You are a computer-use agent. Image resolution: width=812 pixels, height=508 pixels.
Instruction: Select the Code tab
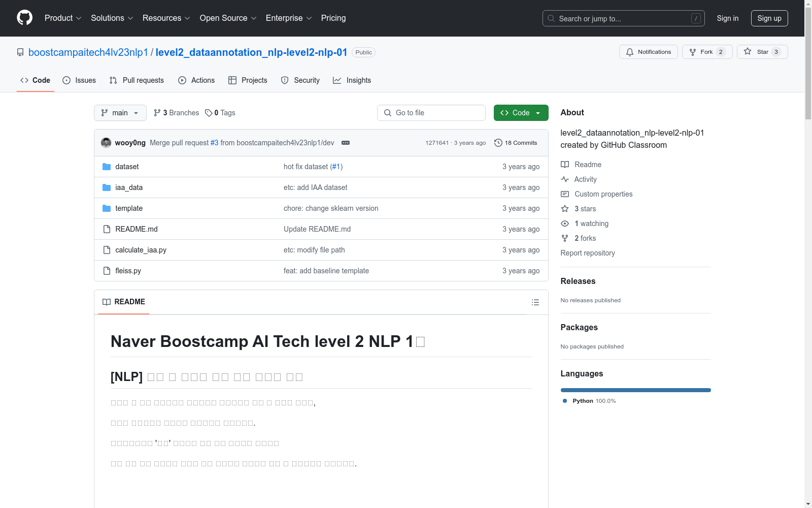[x=35, y=80]
